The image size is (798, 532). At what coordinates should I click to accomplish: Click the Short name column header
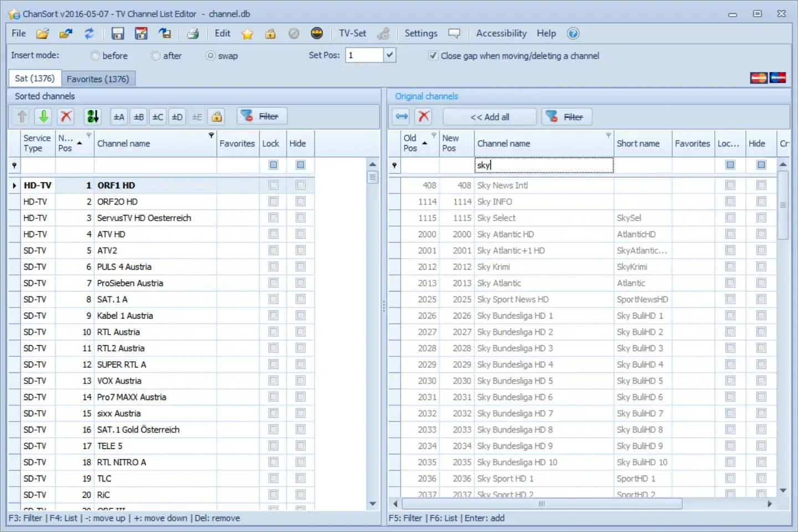click(643, 144)
